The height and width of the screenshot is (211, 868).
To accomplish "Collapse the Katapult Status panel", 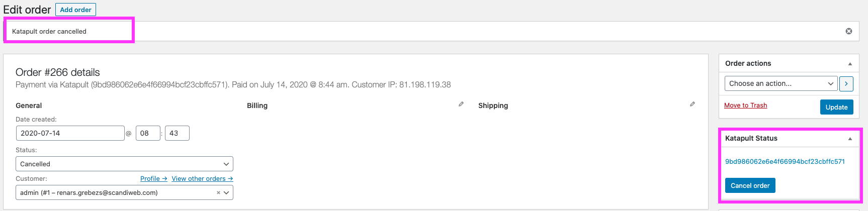I will click(x=850, y=139).
